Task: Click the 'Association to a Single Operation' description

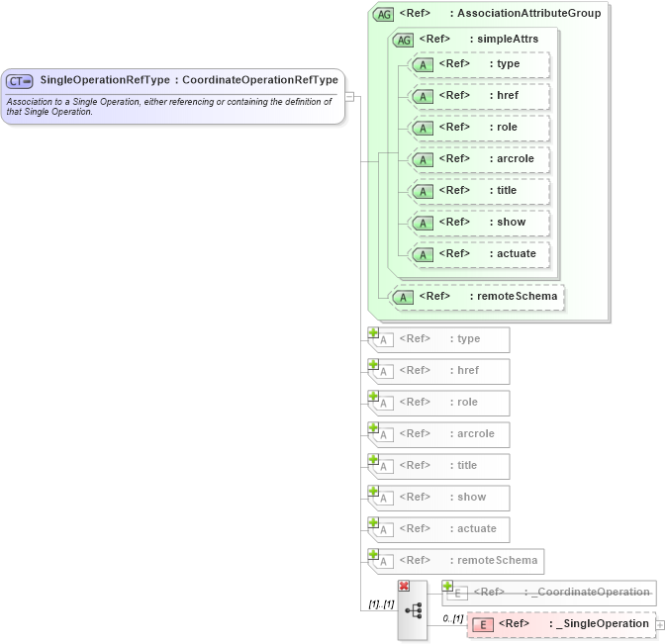Action: [x=168, y=107]
